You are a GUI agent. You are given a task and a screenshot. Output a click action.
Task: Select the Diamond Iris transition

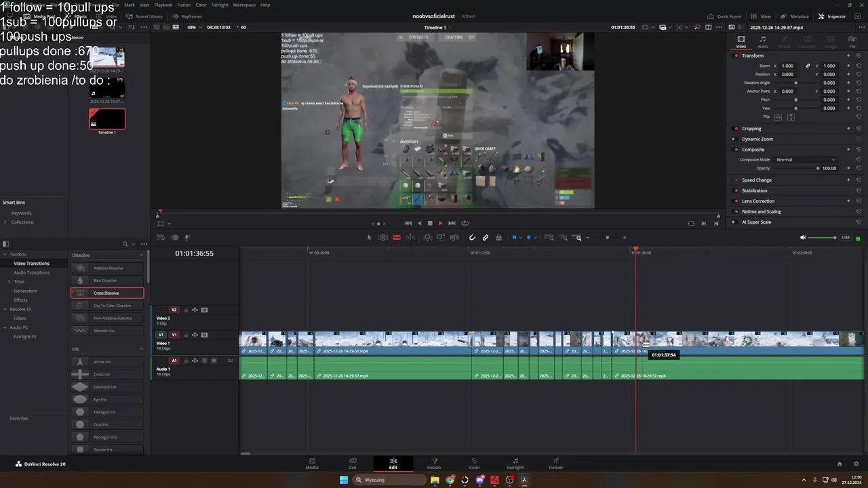107,387
